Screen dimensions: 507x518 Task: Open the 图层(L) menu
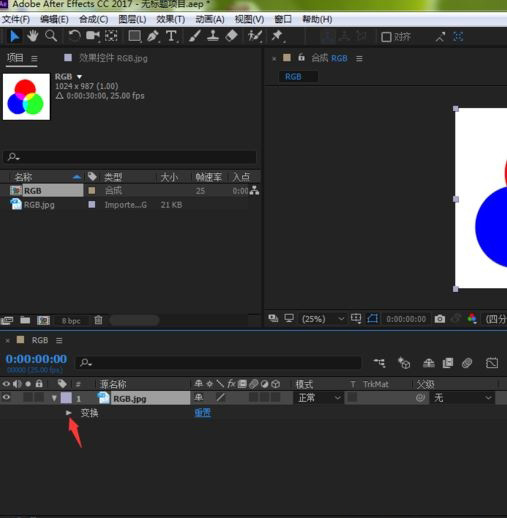[132, 19]
